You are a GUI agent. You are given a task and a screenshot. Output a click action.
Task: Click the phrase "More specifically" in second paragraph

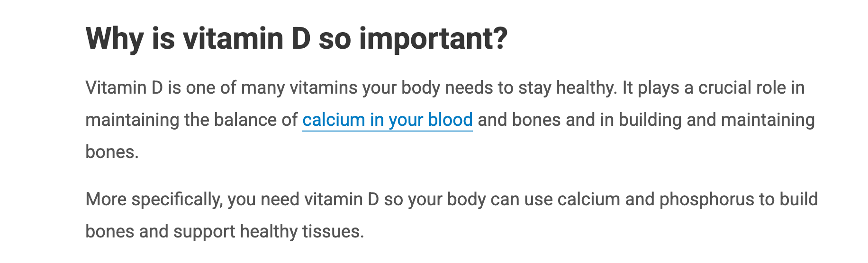(x=153, y=200)
